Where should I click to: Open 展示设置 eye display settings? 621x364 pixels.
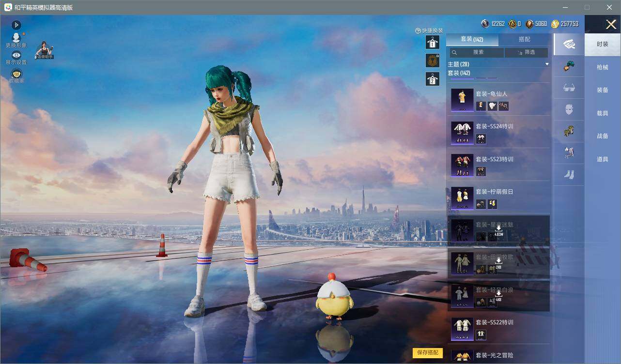[x=16, y=55]
